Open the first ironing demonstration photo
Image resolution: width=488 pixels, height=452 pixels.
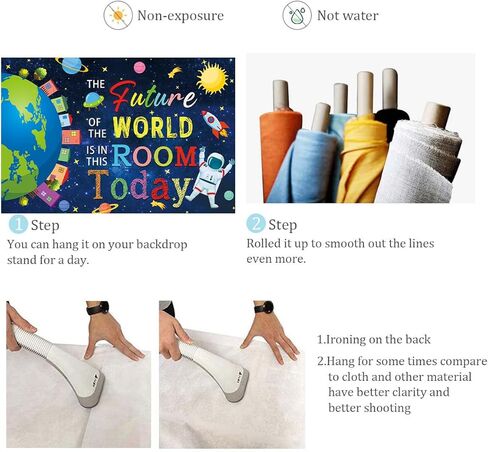click(79, 375)
